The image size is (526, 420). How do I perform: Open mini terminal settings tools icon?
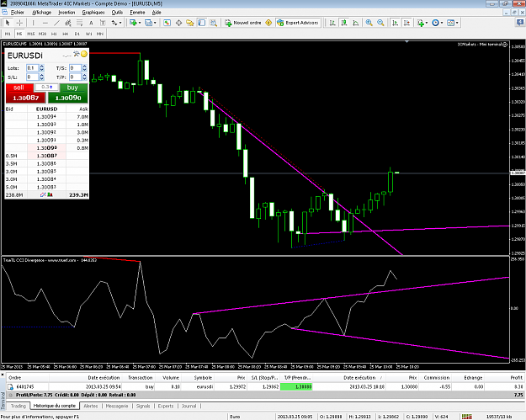coord(76,54)
